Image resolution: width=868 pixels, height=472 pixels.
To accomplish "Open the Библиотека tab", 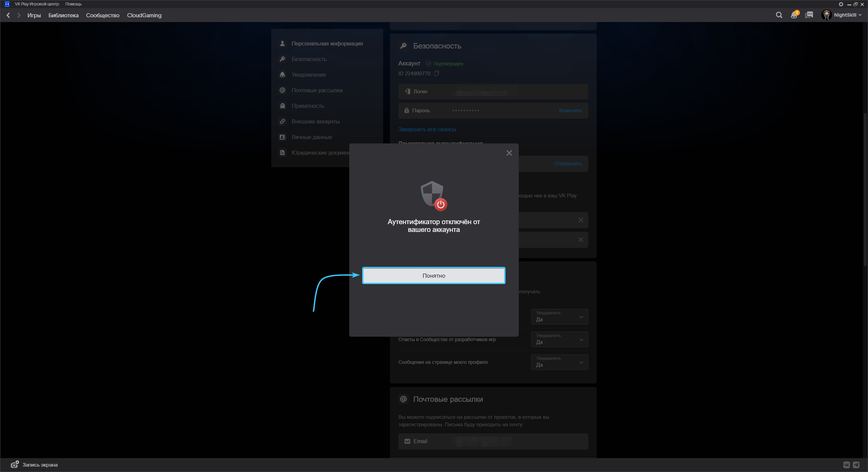I will [x=63, y=15].
